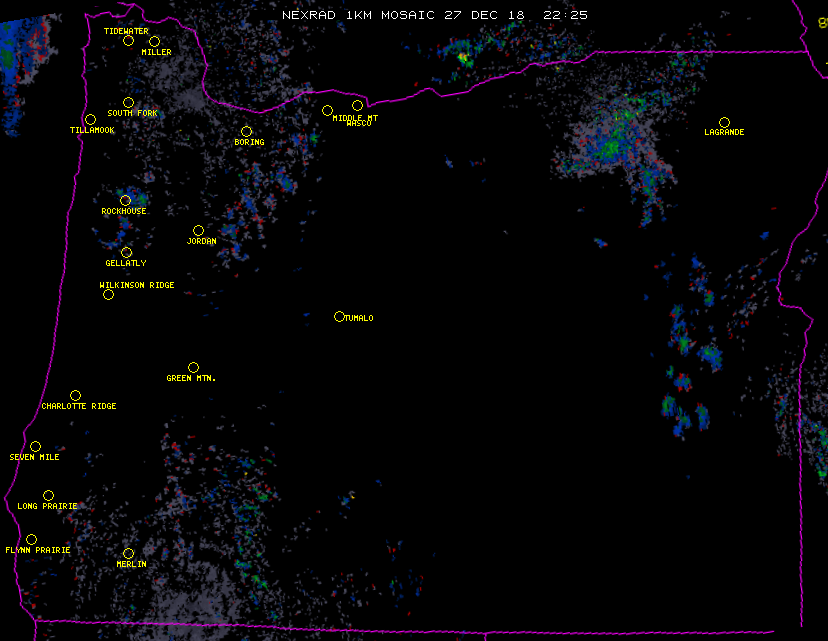The image size is (828, 641).
Task: Click the Green Mtn. station circle
Action: (193, 367)
